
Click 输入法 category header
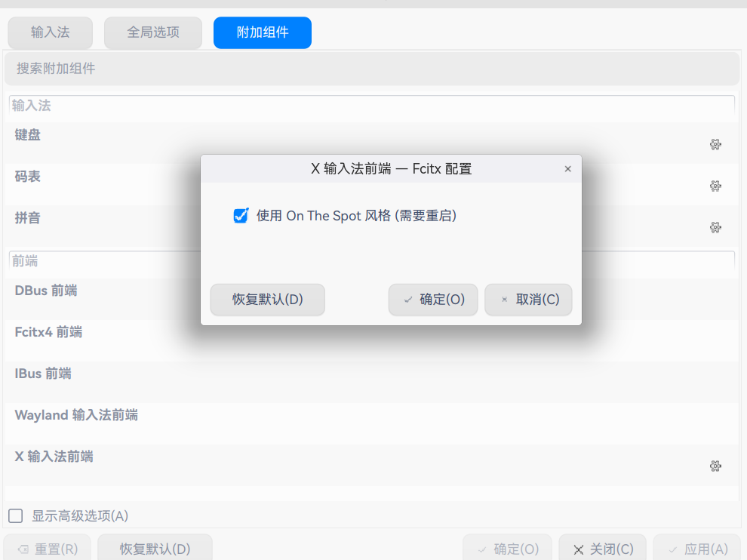(x=371, y=106)
